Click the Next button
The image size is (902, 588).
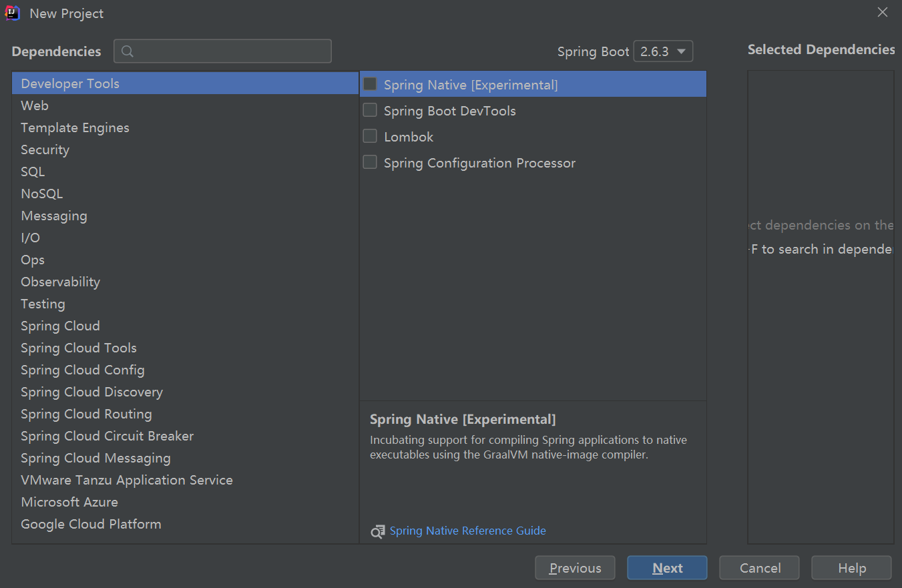(667, 568)
